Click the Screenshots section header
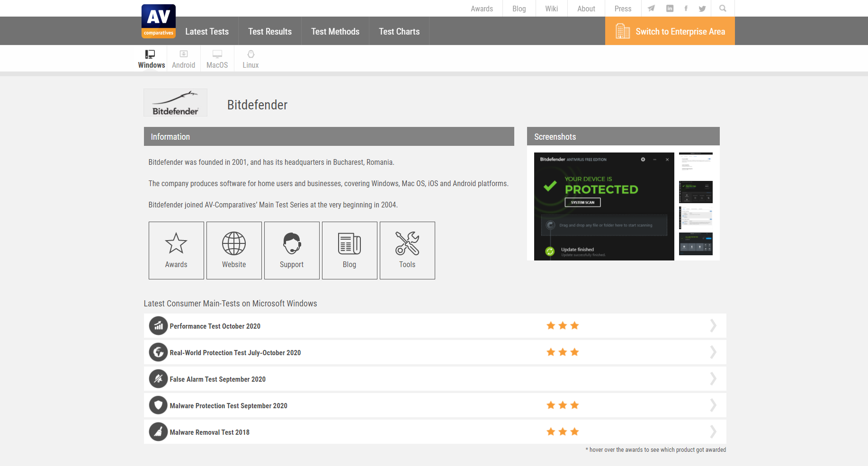The height and width of the screenshot is (466, 868). [623, 136]
